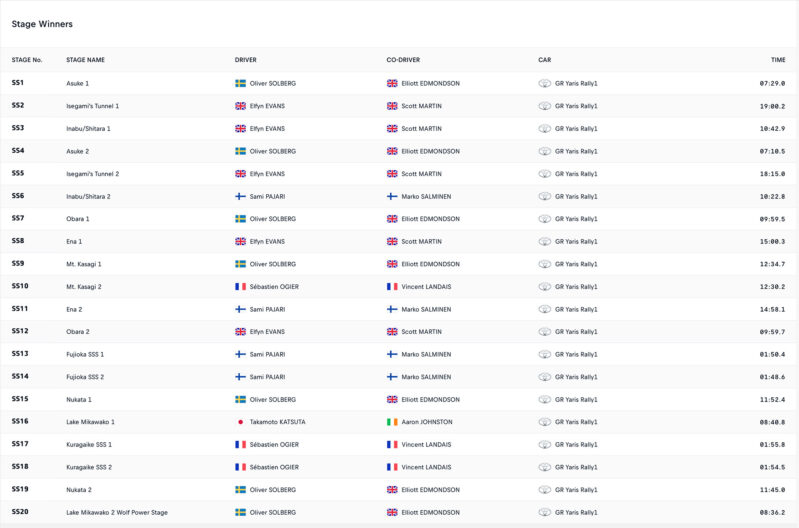Click the time 01:48.6 in SS14
The width and height of the screenshot is (799, 528).
coord(773,377)
